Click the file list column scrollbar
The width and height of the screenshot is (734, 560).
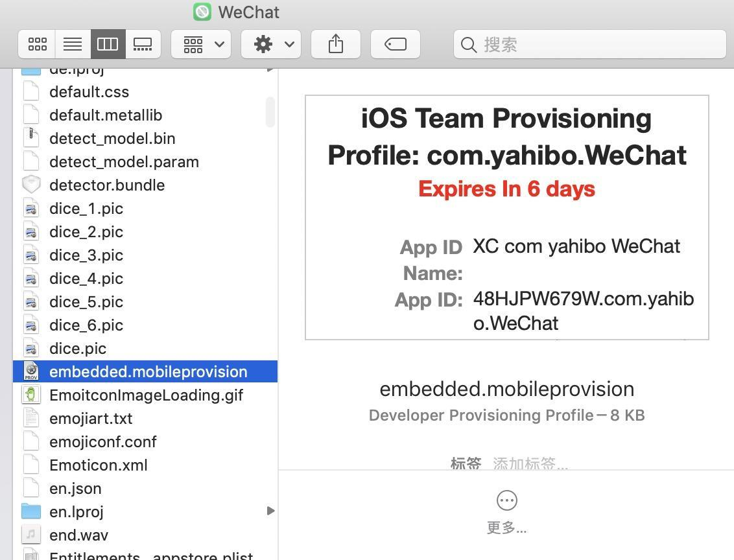pos(270,112)
